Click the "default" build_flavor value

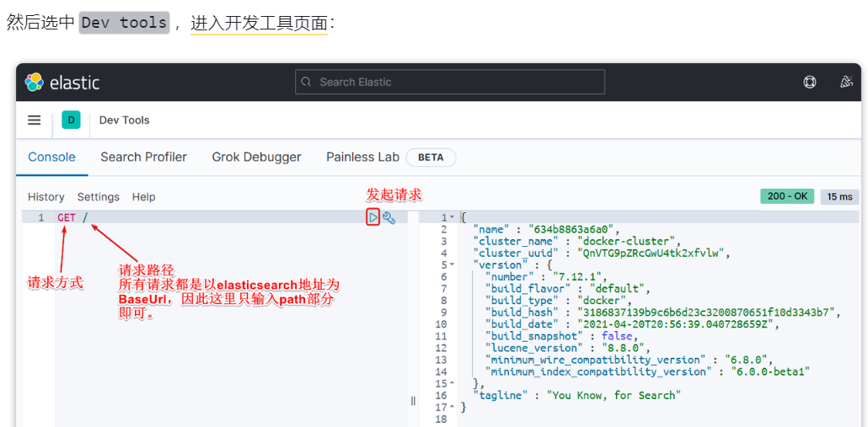pyautogui.click(x=617, y=289)
